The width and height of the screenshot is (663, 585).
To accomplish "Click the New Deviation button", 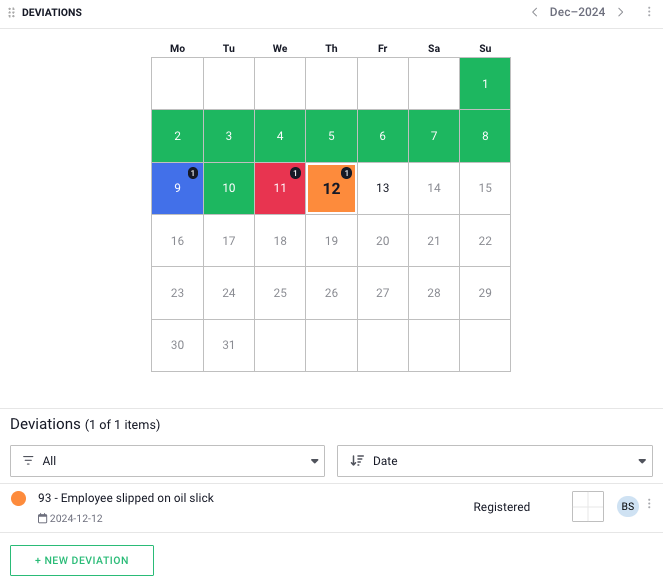I will point(82,560).
